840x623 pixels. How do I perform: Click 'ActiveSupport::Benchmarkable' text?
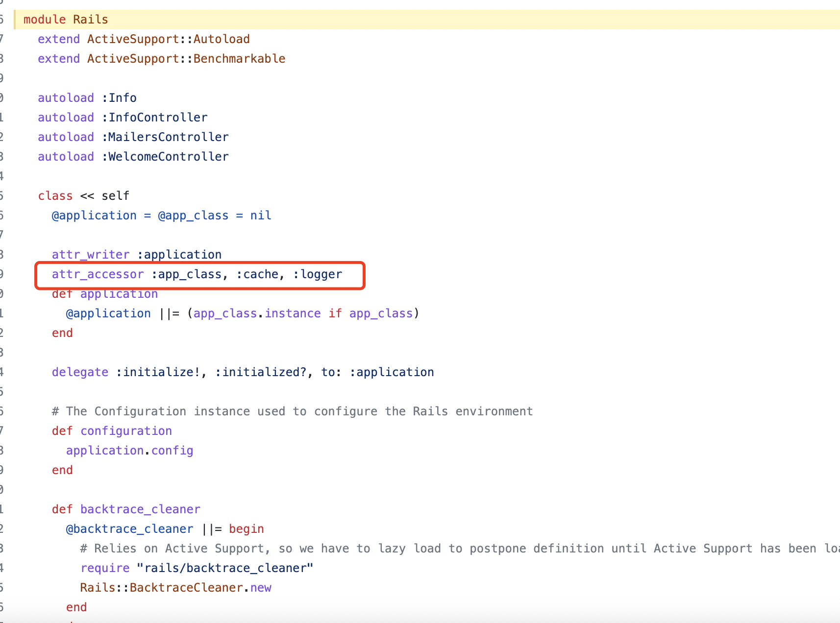pyautogui.click(x=186, y=59)
